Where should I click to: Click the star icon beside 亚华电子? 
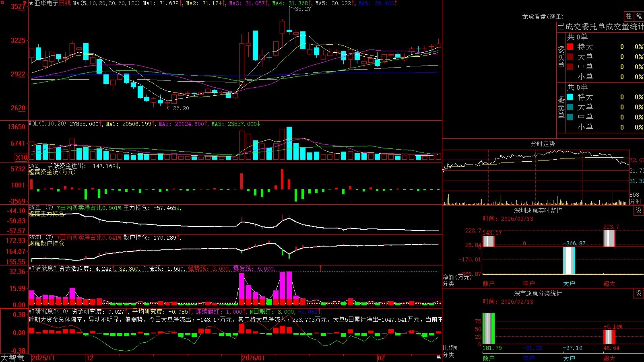click(x=31, y=3)
